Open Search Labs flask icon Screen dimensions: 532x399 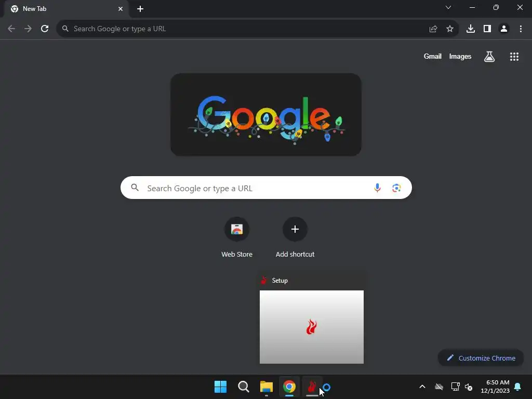click(489, 56)
